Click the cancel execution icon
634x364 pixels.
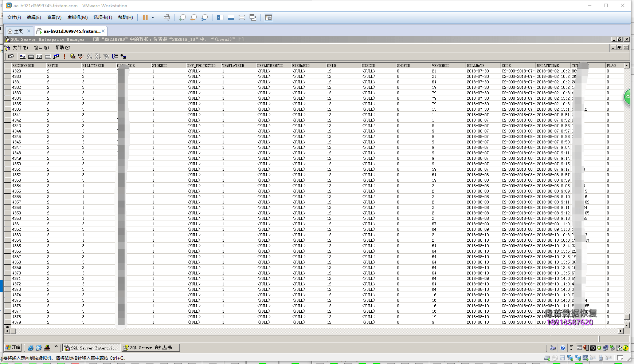point(73,56)
